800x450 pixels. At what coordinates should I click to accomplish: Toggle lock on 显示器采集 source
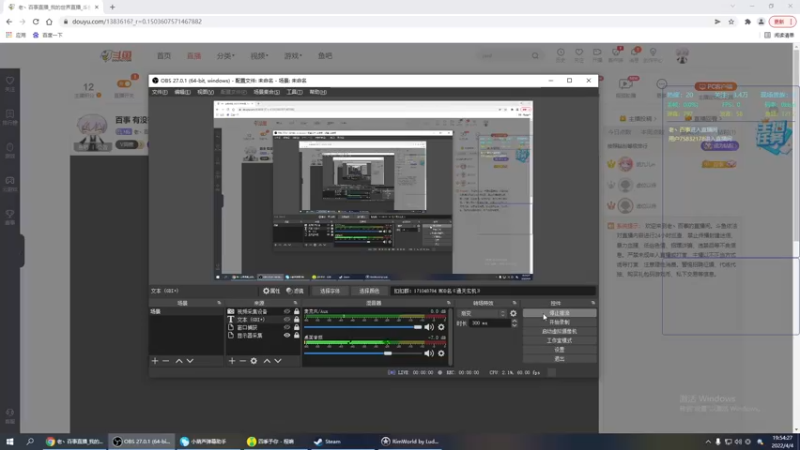click(296, 336)
